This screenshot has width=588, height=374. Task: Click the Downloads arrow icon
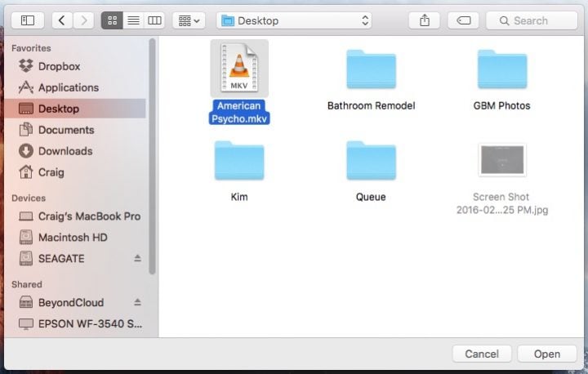point(26,151)
